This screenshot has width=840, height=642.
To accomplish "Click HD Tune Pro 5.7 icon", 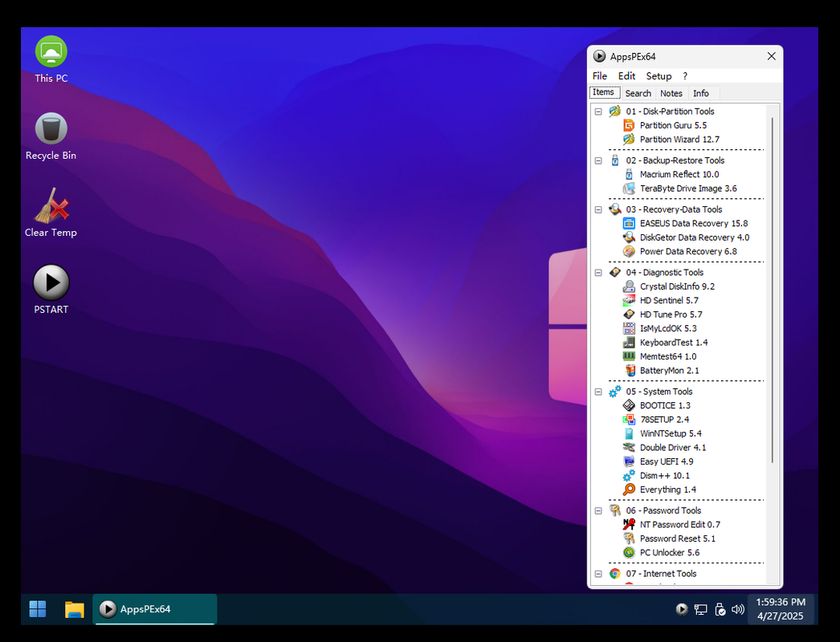I will [x=629, y=315].
